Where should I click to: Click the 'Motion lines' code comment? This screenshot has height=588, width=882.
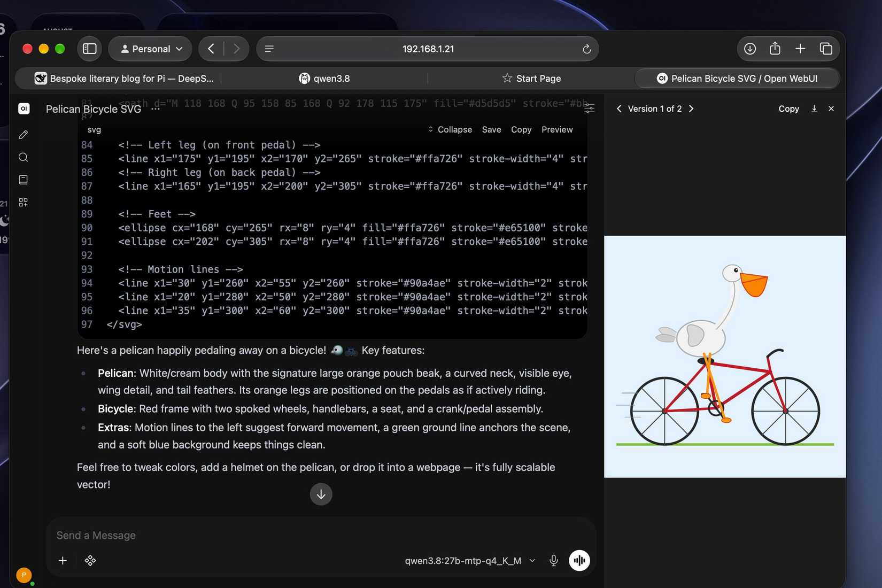point(181,269)
